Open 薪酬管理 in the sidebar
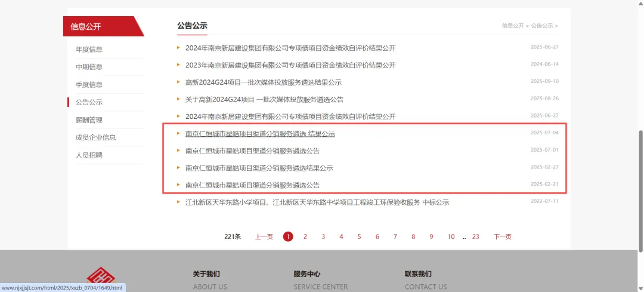Viewport: 644px width, 292px height. [x=89, y=120]
